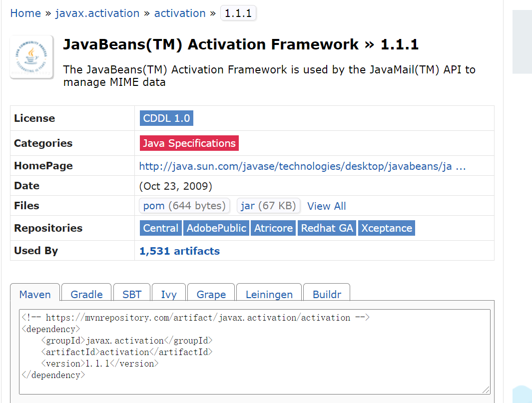View the 1,531 artifacts usage link

click(179, 251)
